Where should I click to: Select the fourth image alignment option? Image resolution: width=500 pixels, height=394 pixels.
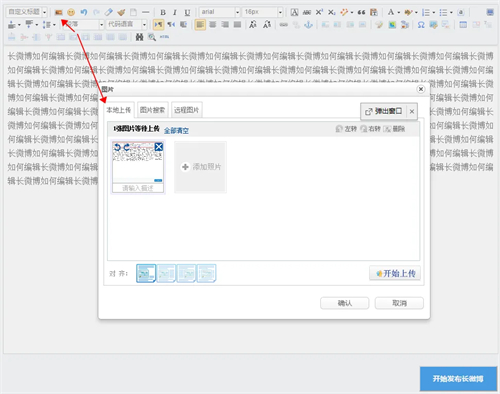206,273
